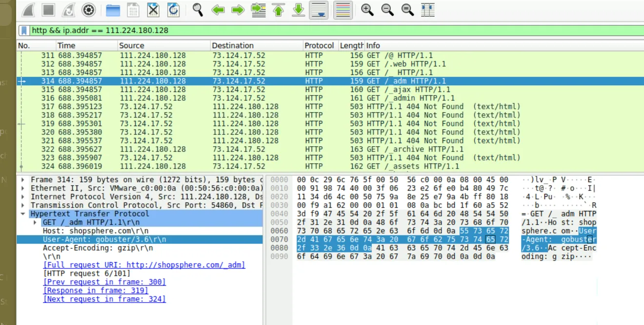Go back in packet history
Screen dimensions: 644x325
218,10
